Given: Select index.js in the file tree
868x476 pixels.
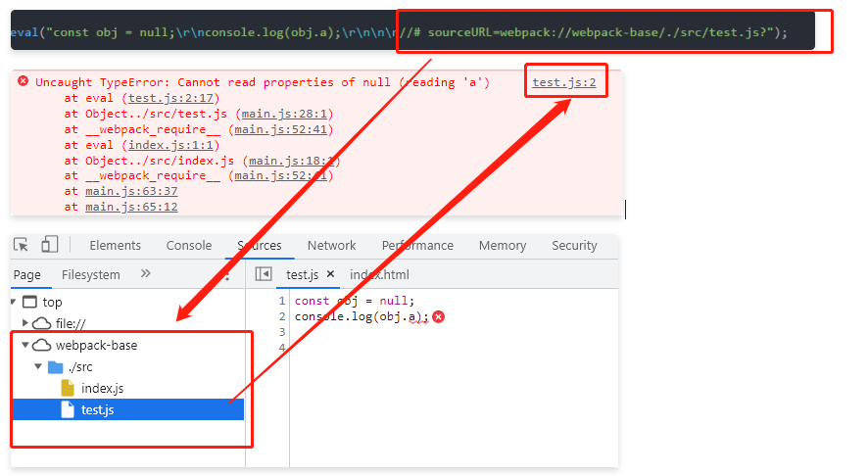Looking at the screenshot, I should [x=103, y=388].
